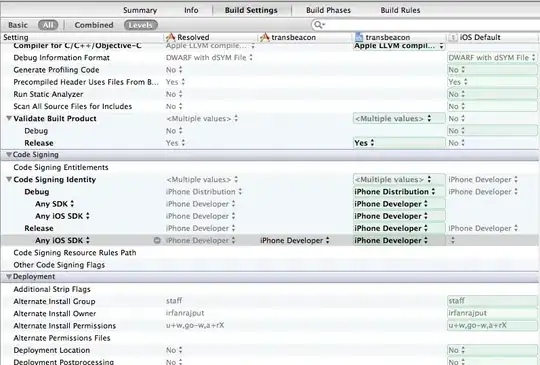The image size is (540, 365).
Task: Click inside the settings search field
Action: 430,25
